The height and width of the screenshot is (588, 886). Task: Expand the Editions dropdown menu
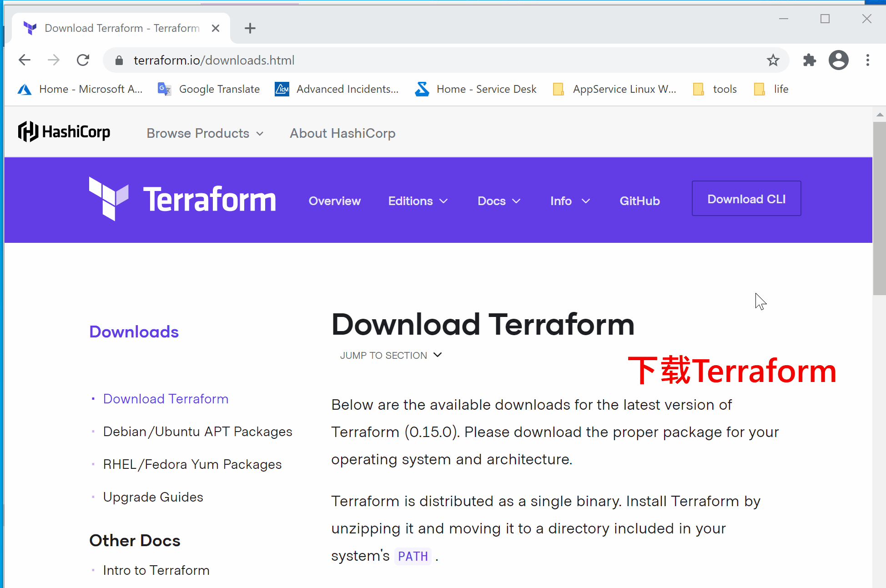click(x=417, y=200)
